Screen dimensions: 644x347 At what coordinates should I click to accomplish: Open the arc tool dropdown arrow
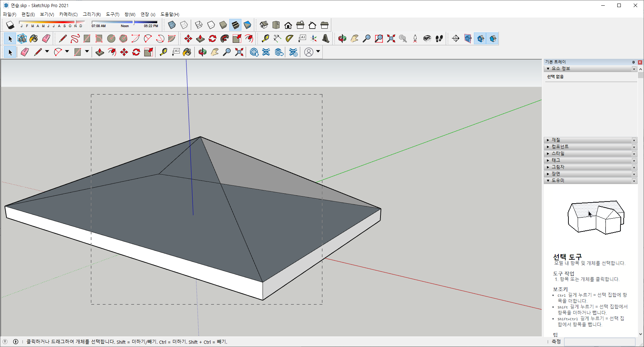[67, 52]
